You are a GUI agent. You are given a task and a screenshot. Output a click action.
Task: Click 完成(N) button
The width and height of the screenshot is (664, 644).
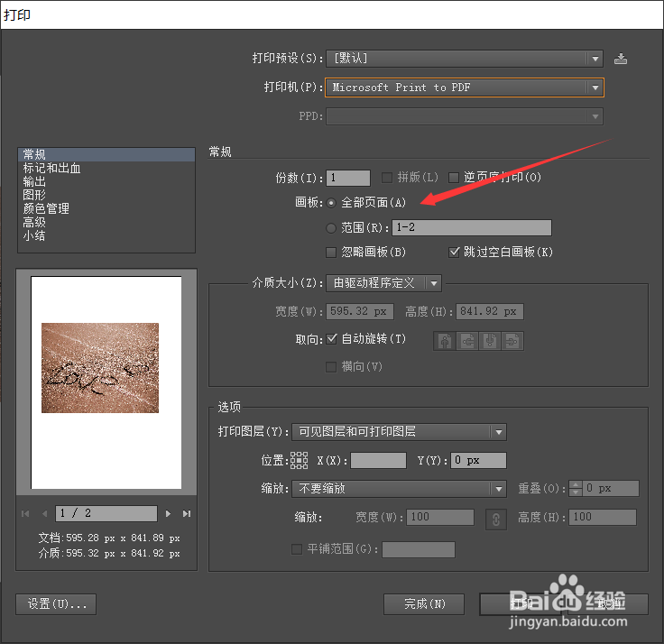coord(424,604)
